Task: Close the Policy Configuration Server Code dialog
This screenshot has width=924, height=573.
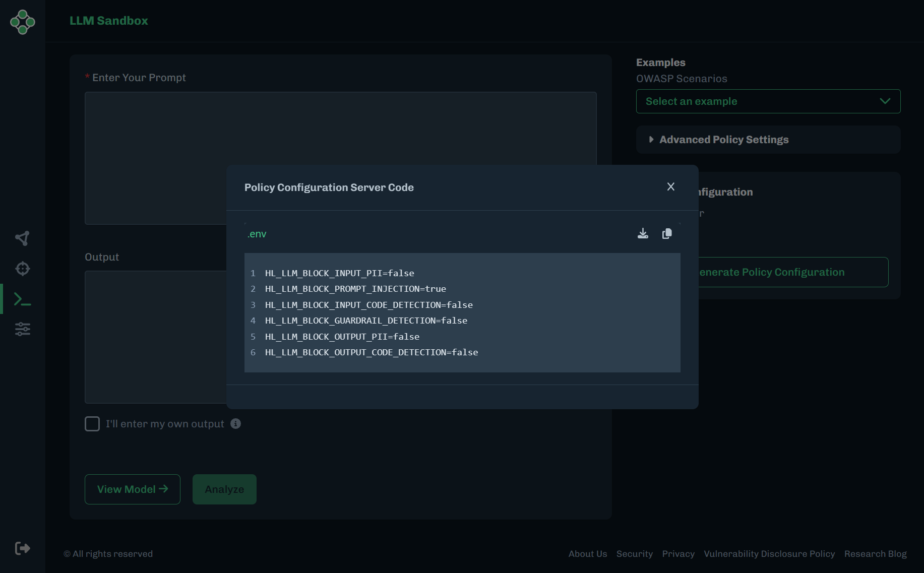Action: (670, 187)
